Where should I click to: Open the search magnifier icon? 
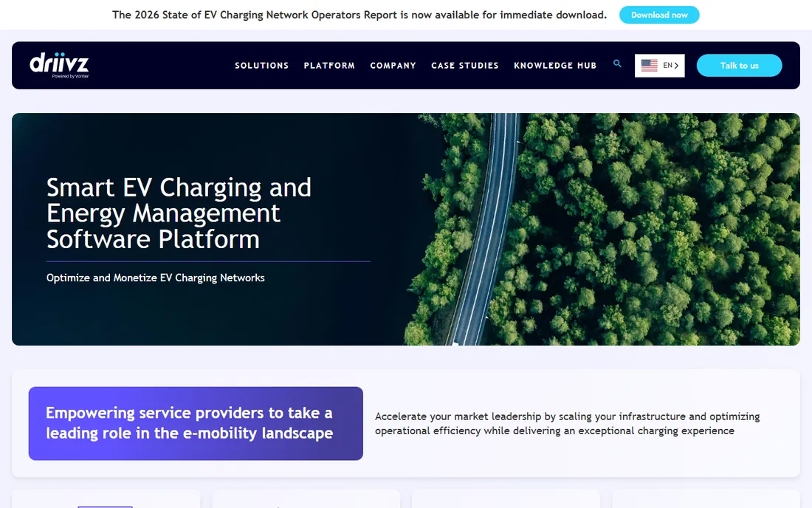coord(617,63)
